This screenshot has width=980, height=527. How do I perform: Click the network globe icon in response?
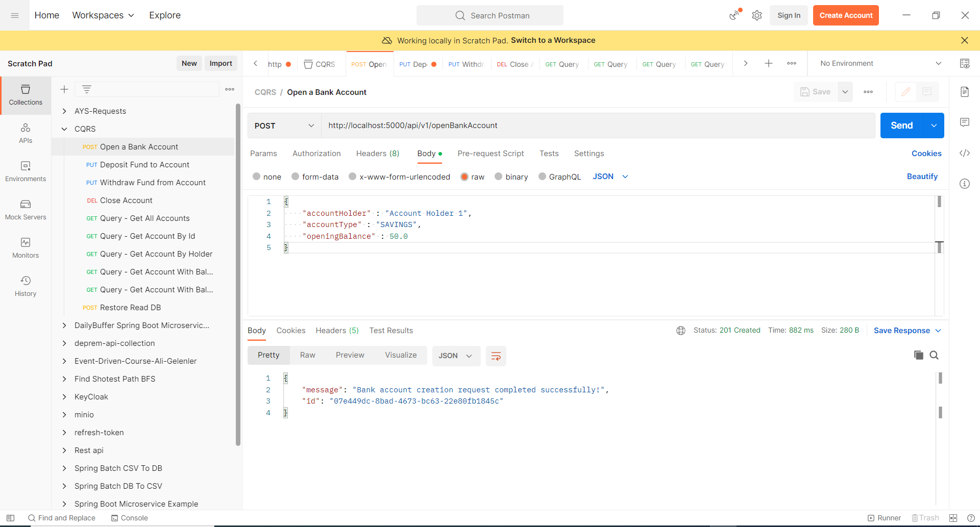(x=681, y=331)
